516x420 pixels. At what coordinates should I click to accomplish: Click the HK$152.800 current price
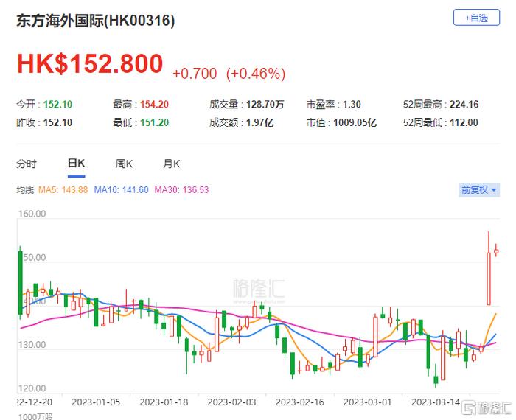click(90, 63)
